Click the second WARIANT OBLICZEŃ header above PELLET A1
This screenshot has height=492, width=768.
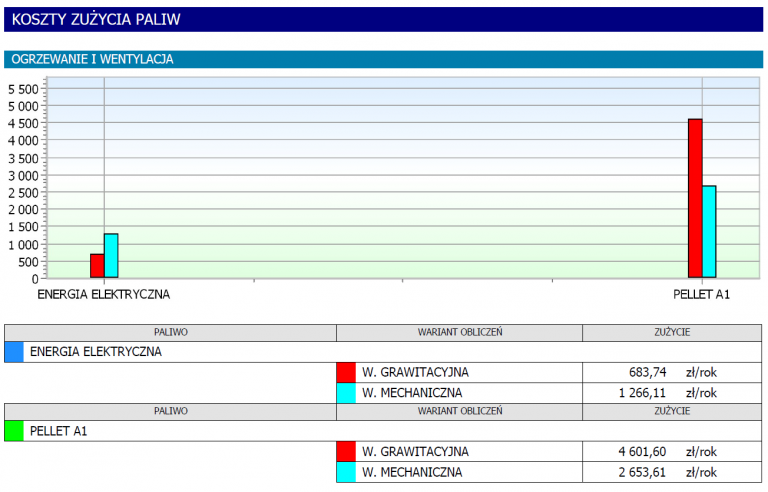pyautogui.click(x=459, y=412)
